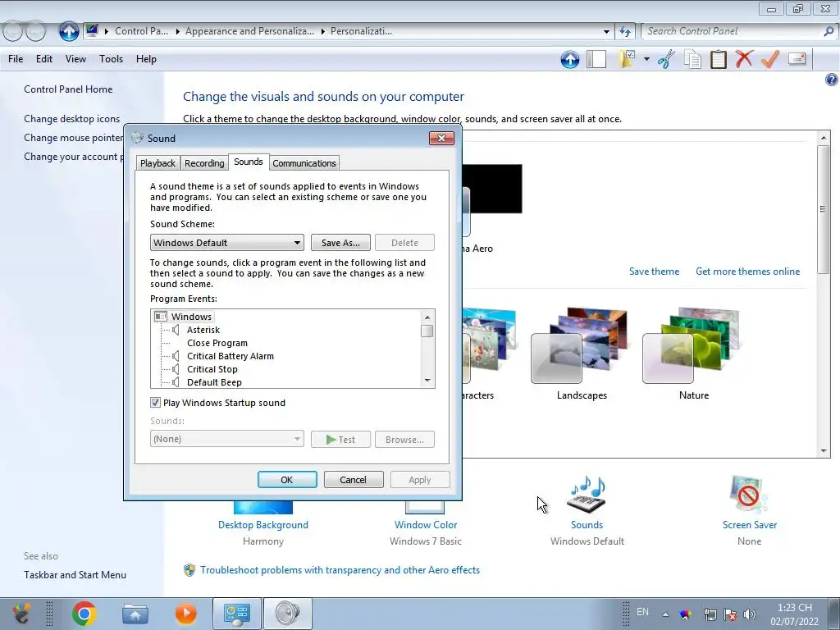Open the Screen Saver icon

[749, 495]
